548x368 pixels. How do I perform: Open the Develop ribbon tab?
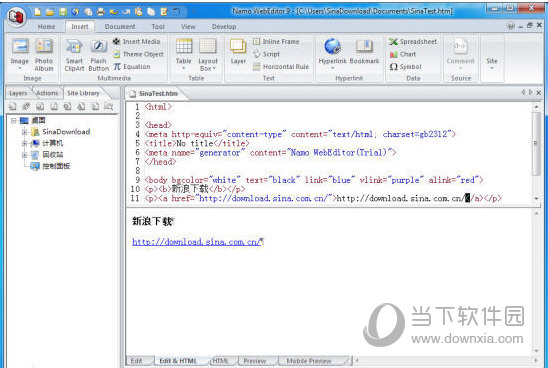coord(224,27)
